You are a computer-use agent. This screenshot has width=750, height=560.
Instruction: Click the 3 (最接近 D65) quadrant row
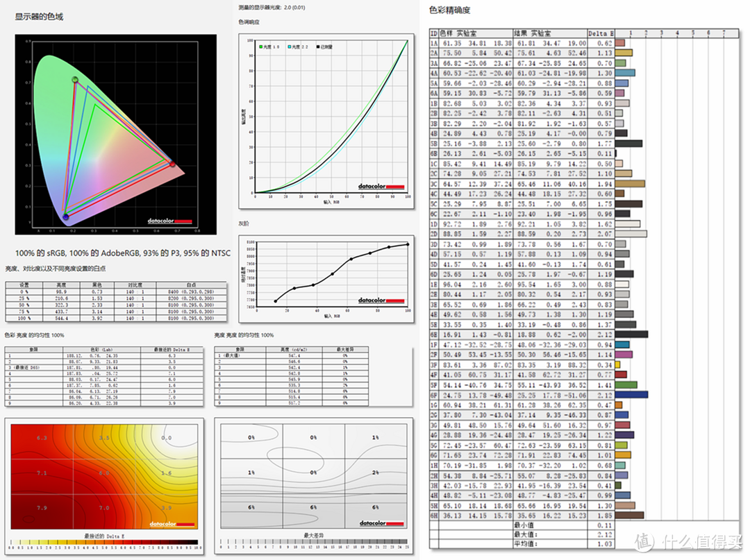coord(103,368)
